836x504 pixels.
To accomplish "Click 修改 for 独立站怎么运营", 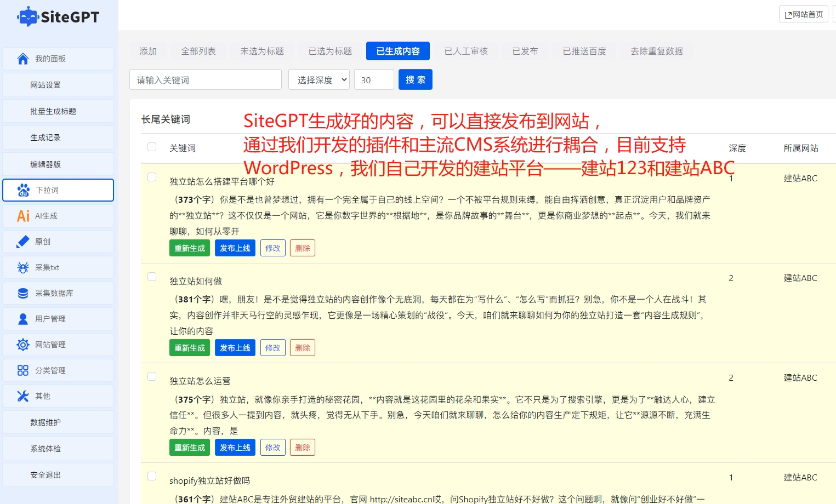I will (273, 448).
